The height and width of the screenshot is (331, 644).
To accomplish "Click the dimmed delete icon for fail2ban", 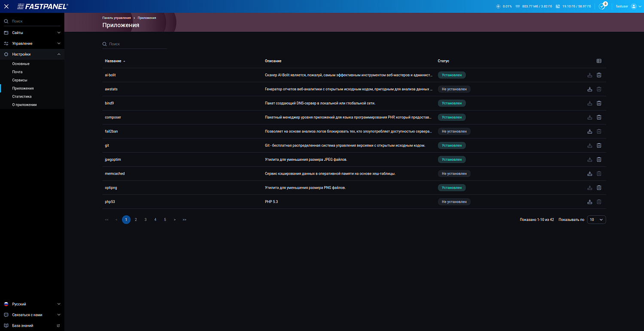I will click(x=599, y=131).
